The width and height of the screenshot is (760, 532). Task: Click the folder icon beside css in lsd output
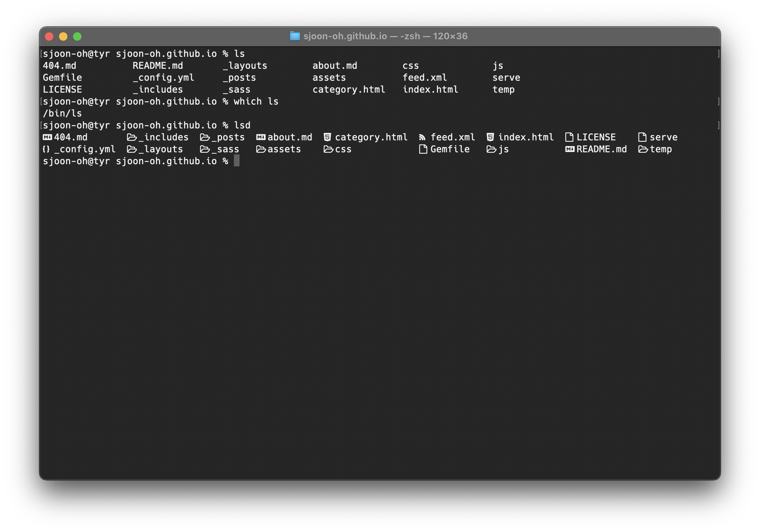(329, 149)
